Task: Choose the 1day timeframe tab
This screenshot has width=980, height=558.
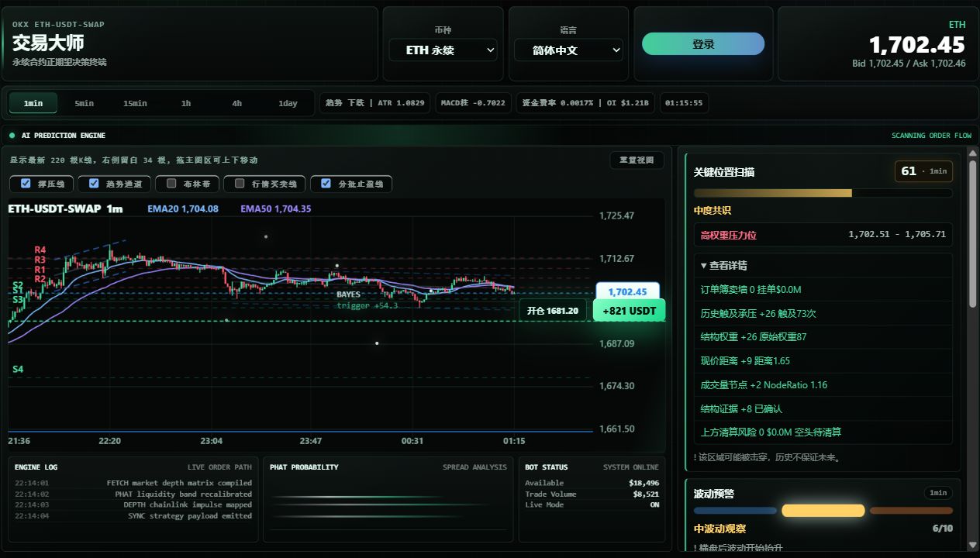Action: (288, 103)
